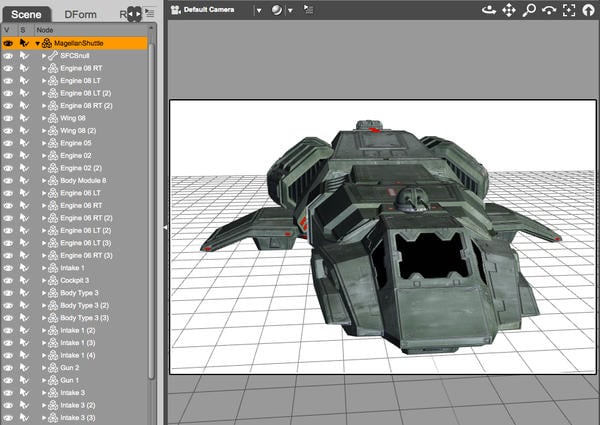Toggle selectability of Intake 1 (4)
This screenshot has width=600, height=425.
point(24,355)
